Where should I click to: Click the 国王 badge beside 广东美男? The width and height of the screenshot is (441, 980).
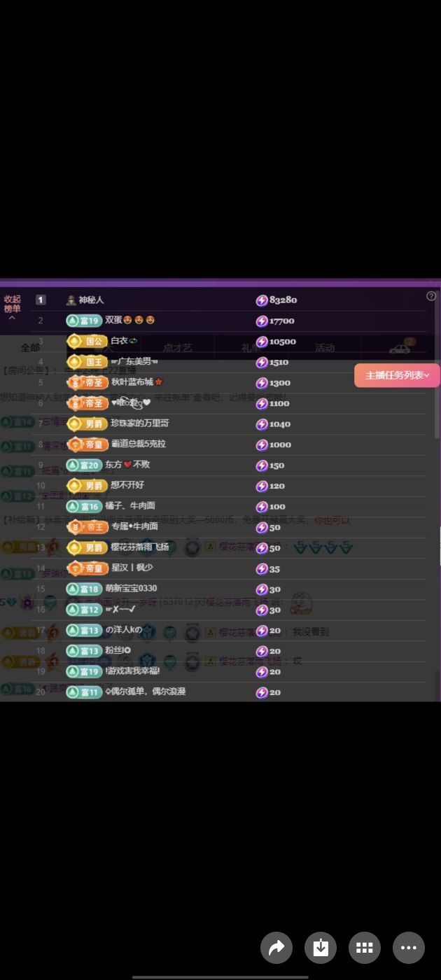[x=88, y=362]
